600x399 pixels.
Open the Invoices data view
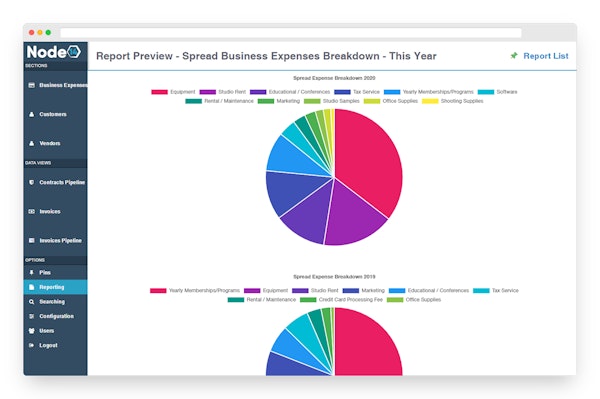click(55, 211)
